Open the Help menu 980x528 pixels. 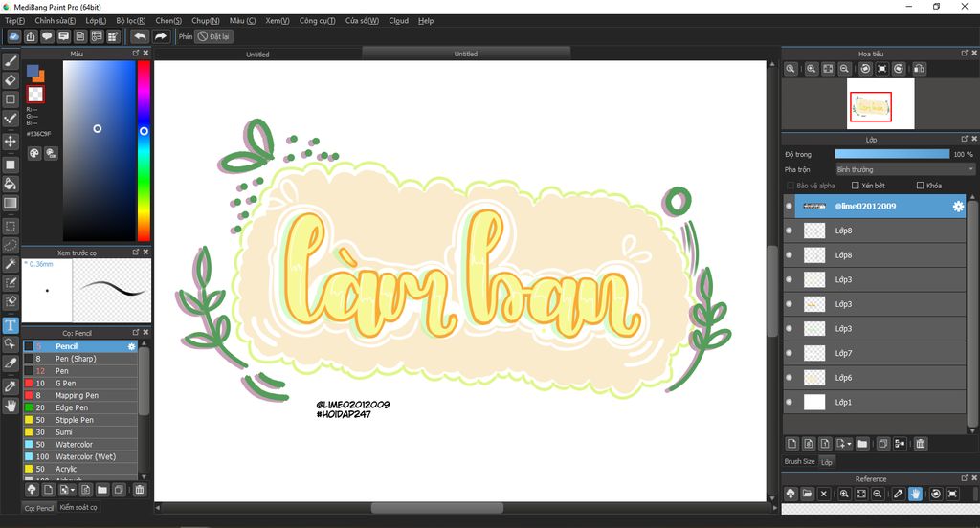(x=426, y=21)
